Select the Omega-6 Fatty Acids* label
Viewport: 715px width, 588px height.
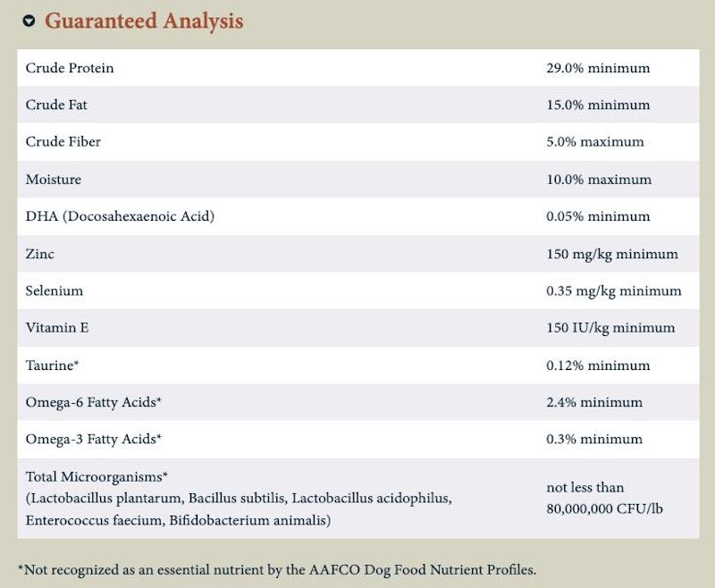point(94,402)
